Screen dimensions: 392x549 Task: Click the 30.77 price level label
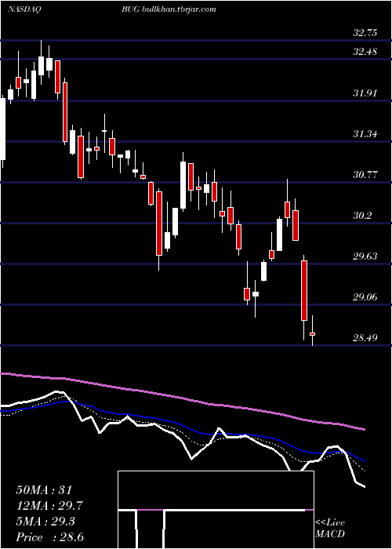point(365,174)
